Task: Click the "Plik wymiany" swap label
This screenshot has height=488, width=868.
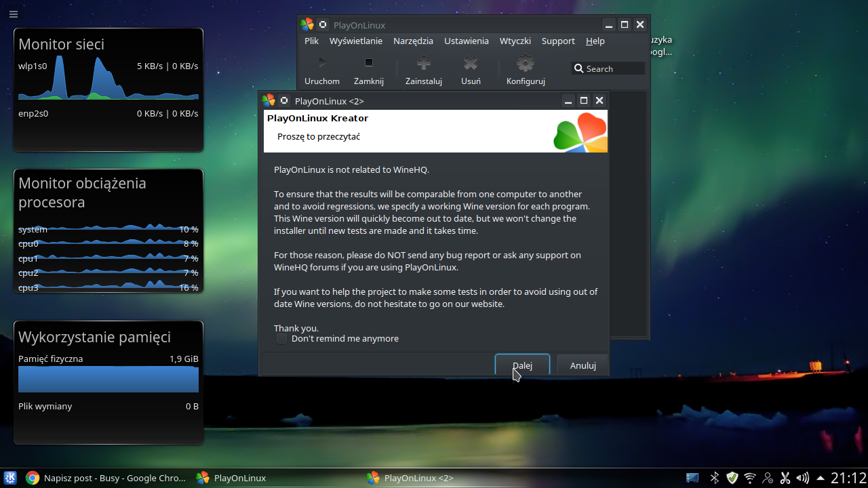Action: coord(45,406)
